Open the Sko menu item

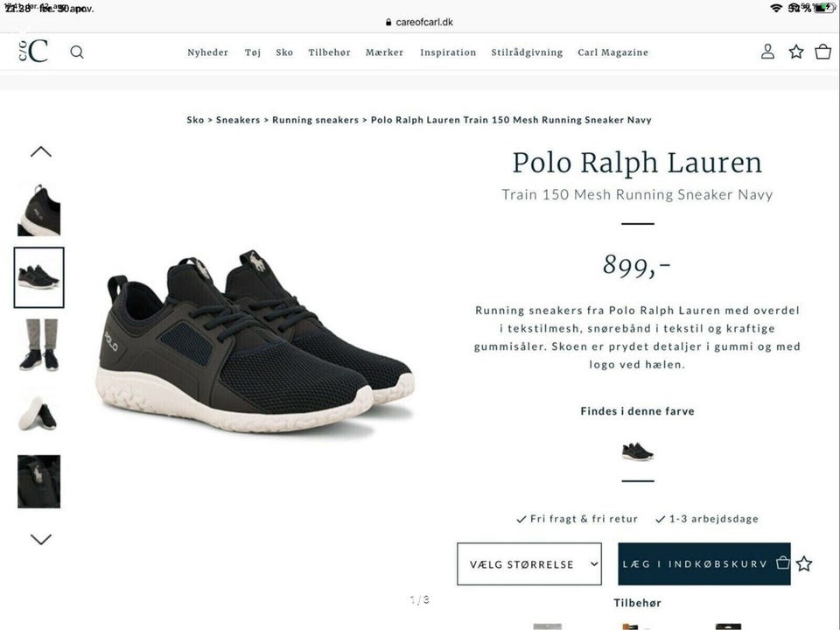284,52
